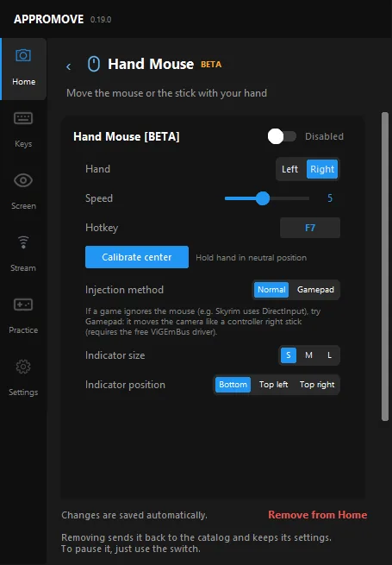Click the F7 hotkey field
The height and width of the screenshot is (565, 392).
[310, 228]
